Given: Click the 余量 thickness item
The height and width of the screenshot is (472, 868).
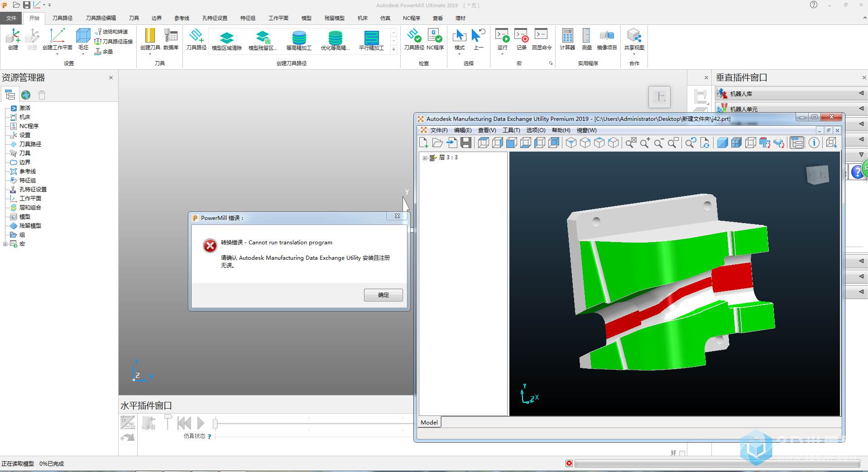Looking at the screenshot, I should click(x=104, y=52).
